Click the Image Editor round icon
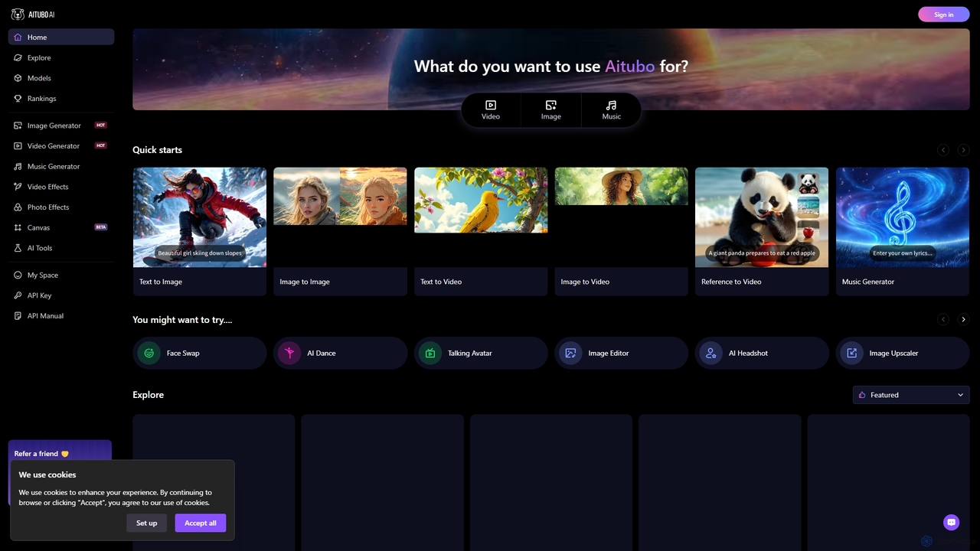 pyautogui.click(x=570, y=353)
